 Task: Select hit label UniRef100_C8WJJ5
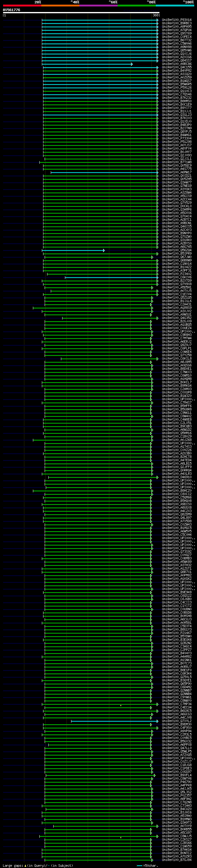tap(177, 836)
